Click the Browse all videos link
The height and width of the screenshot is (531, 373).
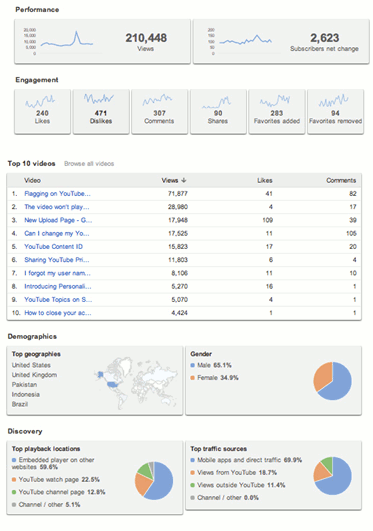pyautogui.click(x=89, y=164)
